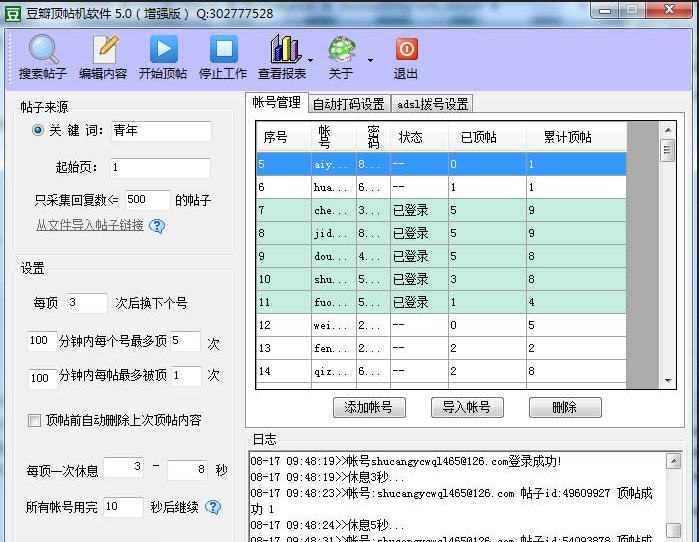Click the account table vertical scrollbar
This screenshot has width=699, height=542.
click(667, 260)
